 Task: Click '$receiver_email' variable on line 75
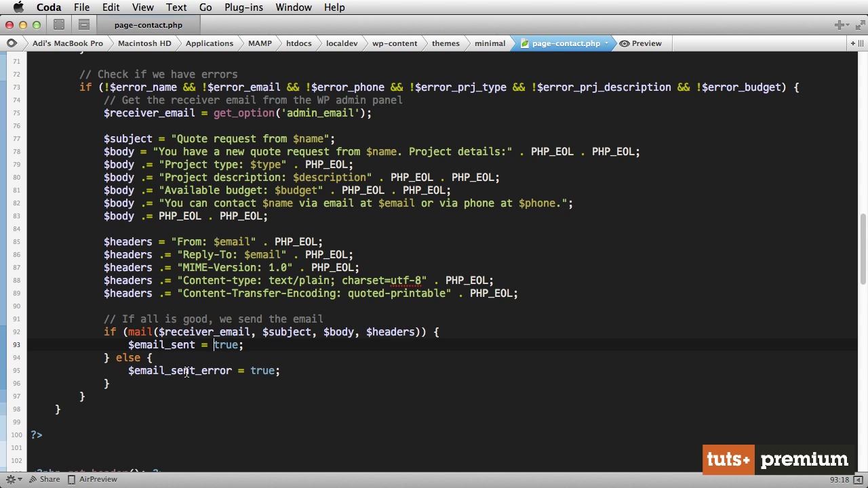[149, 113]
